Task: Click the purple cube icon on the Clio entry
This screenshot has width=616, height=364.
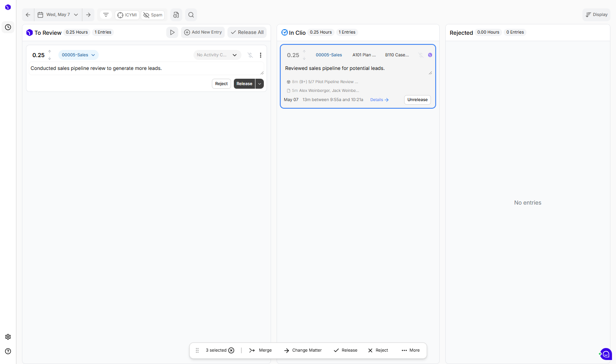Action: 430,55
